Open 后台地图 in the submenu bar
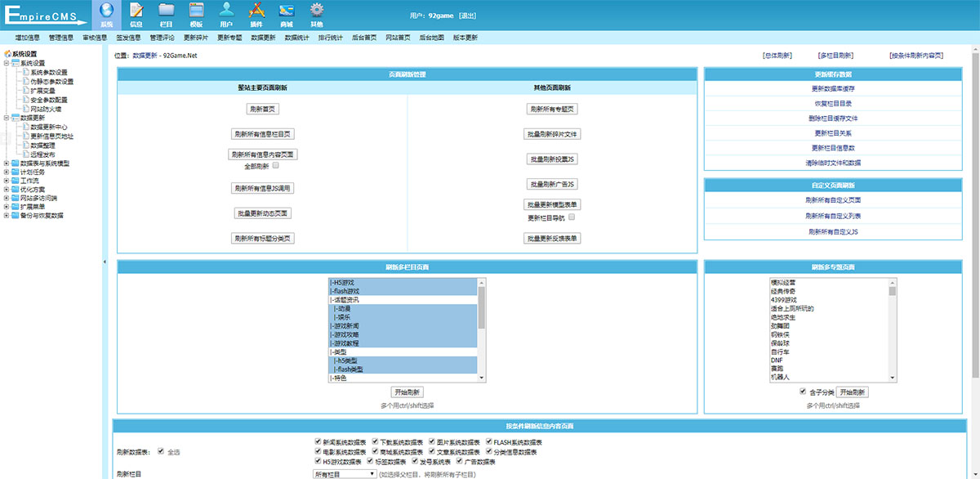Image resolution: width=980 pixels, height=479 pixels. coord(431,37)
